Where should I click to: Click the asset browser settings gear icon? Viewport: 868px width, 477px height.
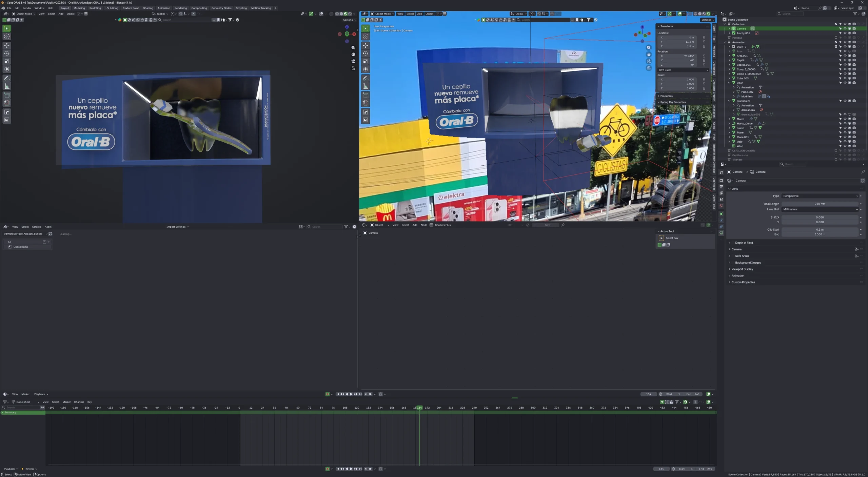pos(355,227)
